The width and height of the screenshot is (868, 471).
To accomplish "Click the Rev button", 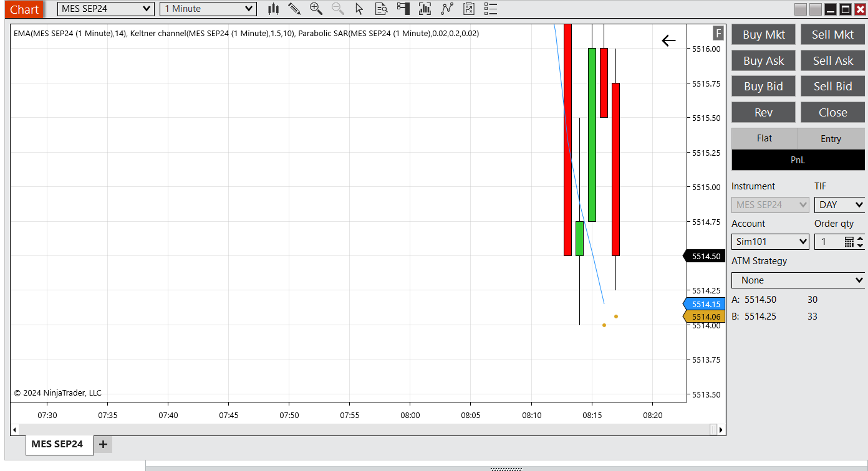I will [764, 113].
